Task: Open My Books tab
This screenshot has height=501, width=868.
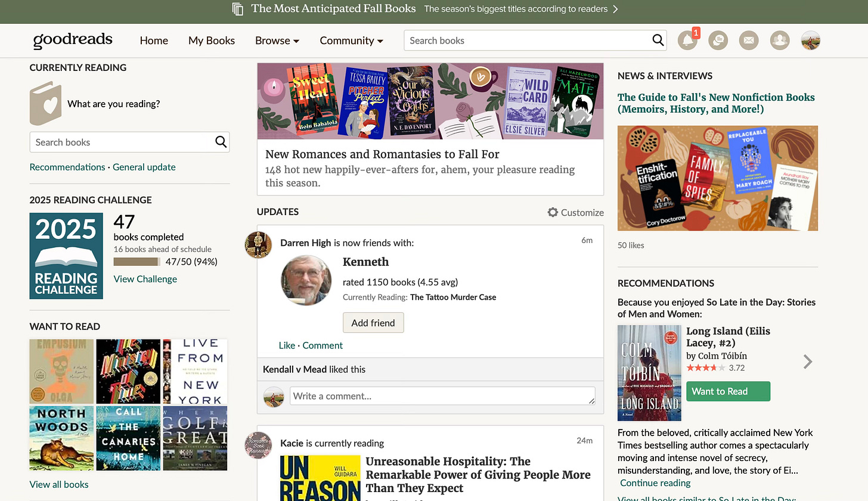Action: (x=212, y=41)
